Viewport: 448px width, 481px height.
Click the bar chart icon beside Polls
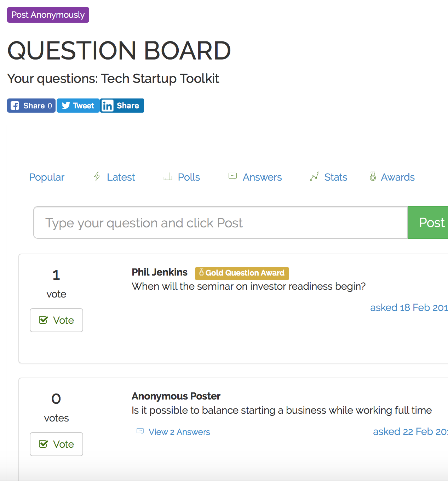click(x=168, y=176)
